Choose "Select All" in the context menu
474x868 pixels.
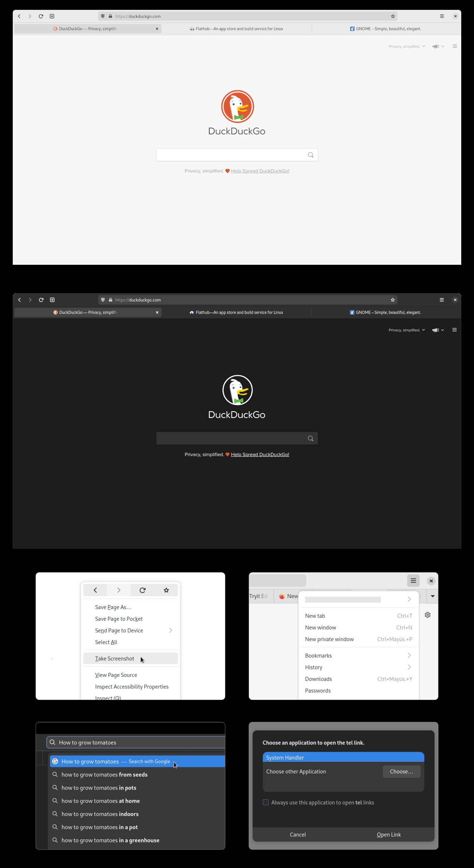pos(131,642)
